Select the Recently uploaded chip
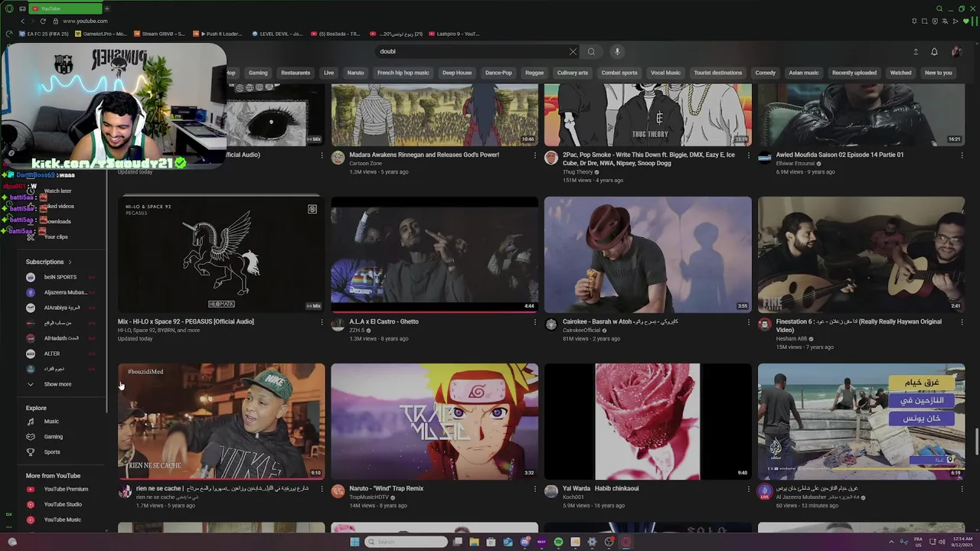Screen dimensions: 980x551 coord(854,73)
